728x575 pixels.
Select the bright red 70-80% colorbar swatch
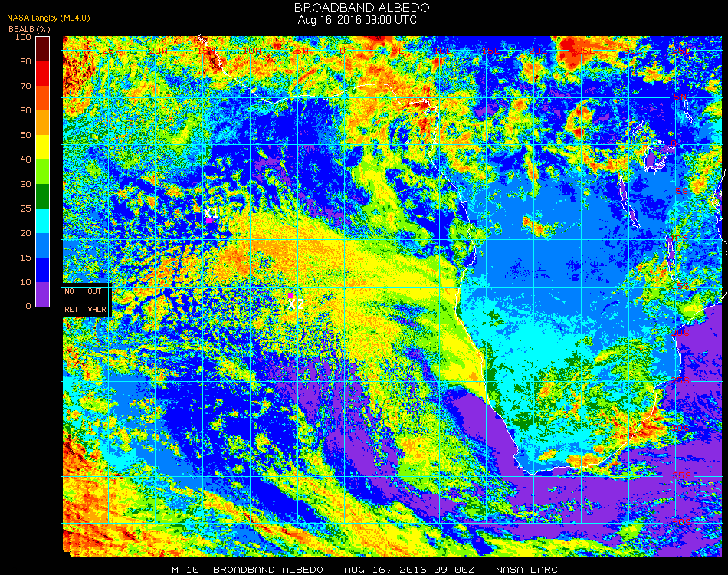point(42,74)
